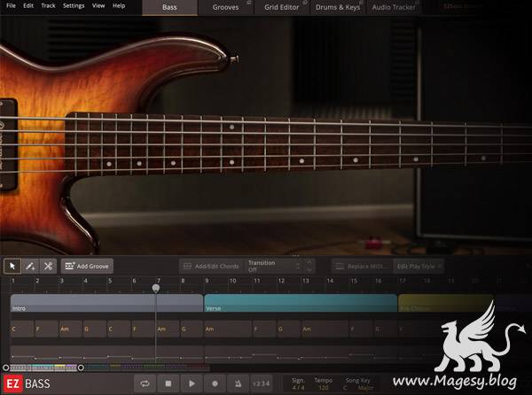Select the arrow pointer tool

point(12,266)
